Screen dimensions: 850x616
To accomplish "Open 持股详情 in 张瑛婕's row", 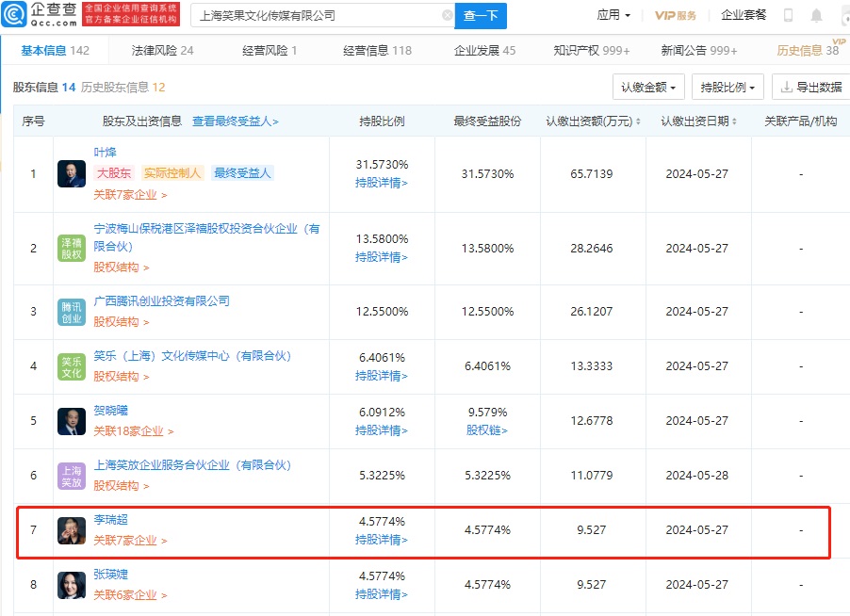I will click(381, 594).
